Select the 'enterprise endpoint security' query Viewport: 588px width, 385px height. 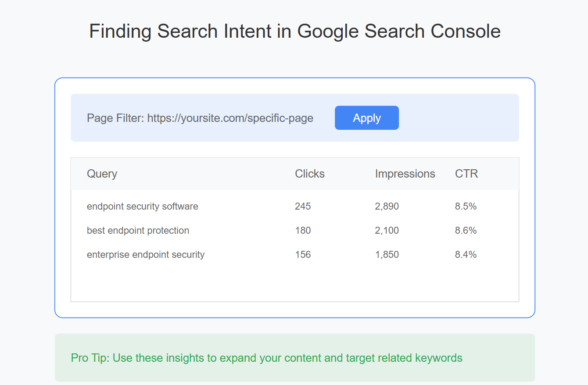pyautogui.click(x=146, y=254)
